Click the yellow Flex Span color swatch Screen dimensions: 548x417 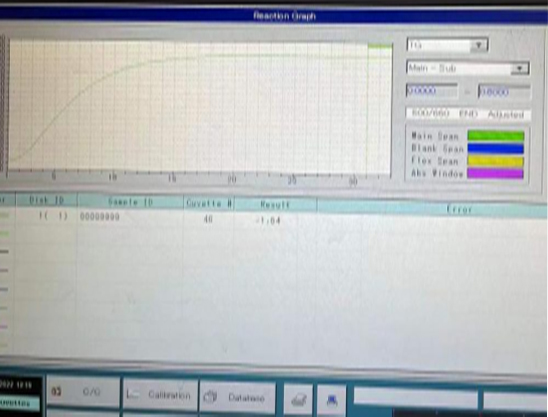pyautogui.click(x=496, y=161)
